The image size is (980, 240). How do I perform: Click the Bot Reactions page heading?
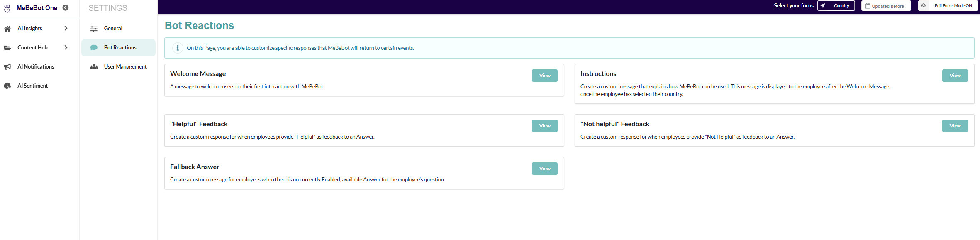[199, 26]
